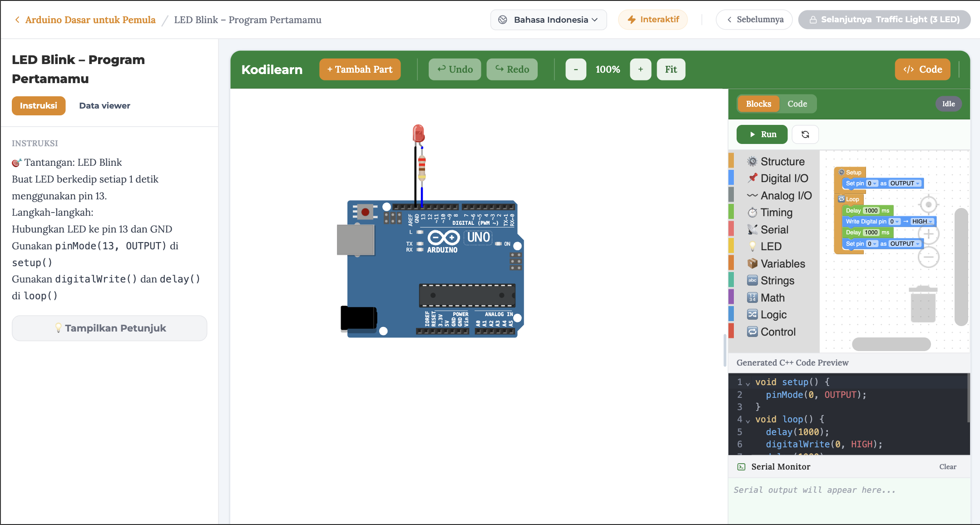
Task: Click the 100% zoom level label
Action: coord(608,69)
